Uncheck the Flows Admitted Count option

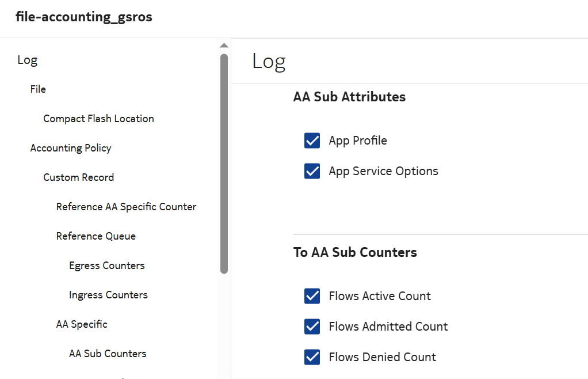click(x=312, y=327)
